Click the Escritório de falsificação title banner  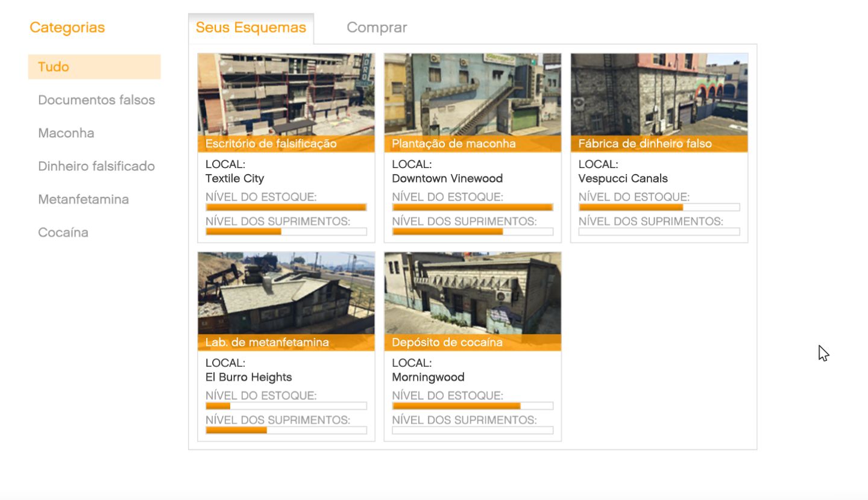point(286,144)
